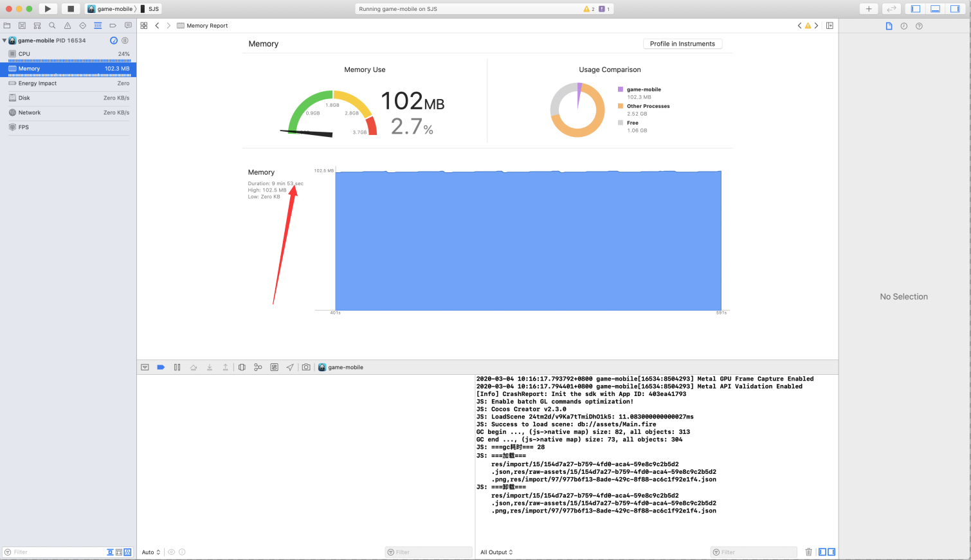Jump to next issue arrow
This screenshot has width=971, height=560.
[x=817, y=26]
